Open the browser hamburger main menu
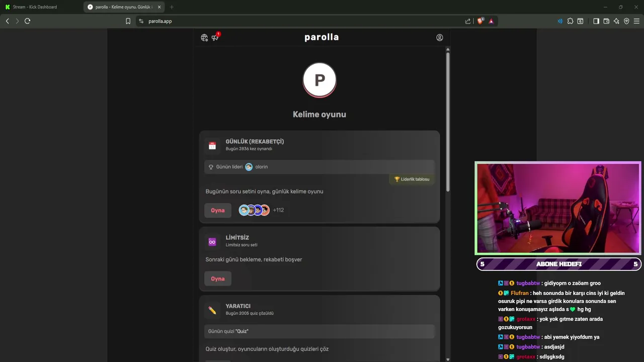 coord(636,21)
